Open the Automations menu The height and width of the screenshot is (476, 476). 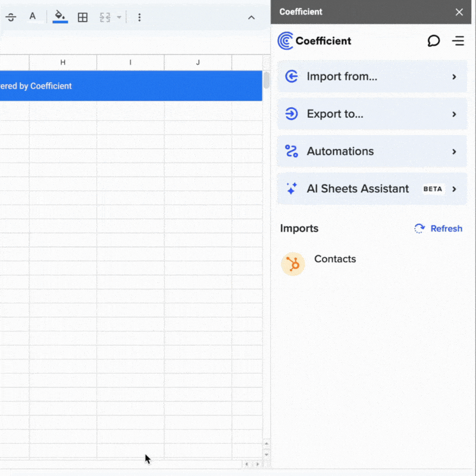coord(372,151)
